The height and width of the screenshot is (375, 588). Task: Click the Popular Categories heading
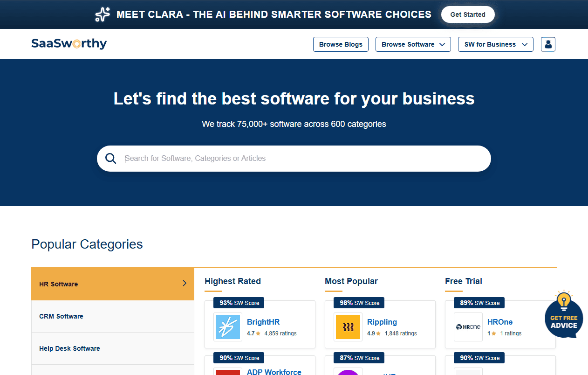[x=87, y=244]
